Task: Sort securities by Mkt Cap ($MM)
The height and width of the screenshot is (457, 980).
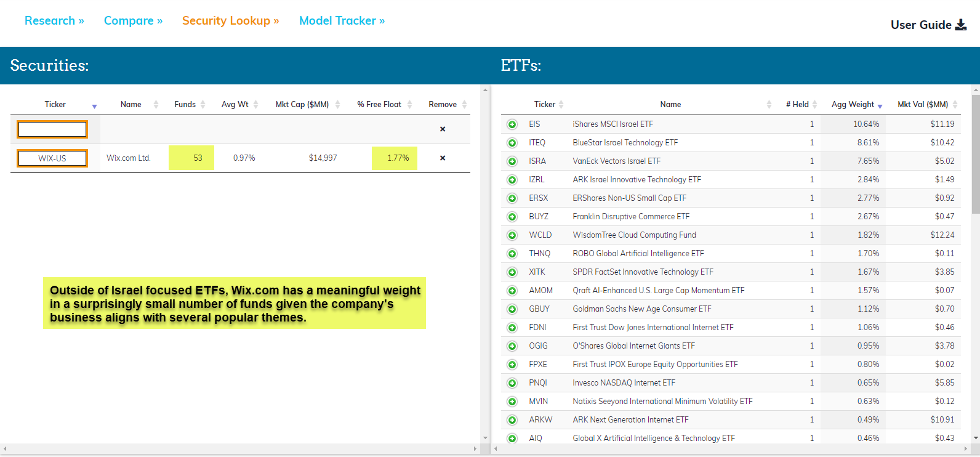Action: point(302,105)
